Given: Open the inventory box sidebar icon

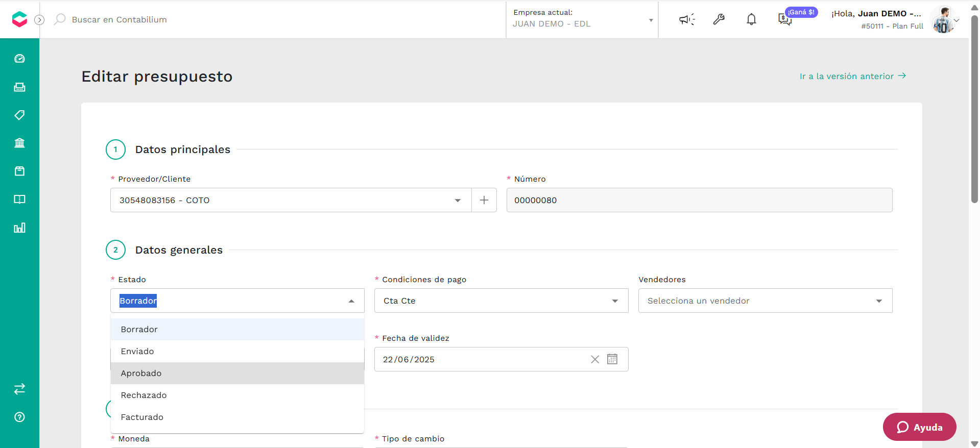Looking at the screenshot, I should tap(19, 171).
